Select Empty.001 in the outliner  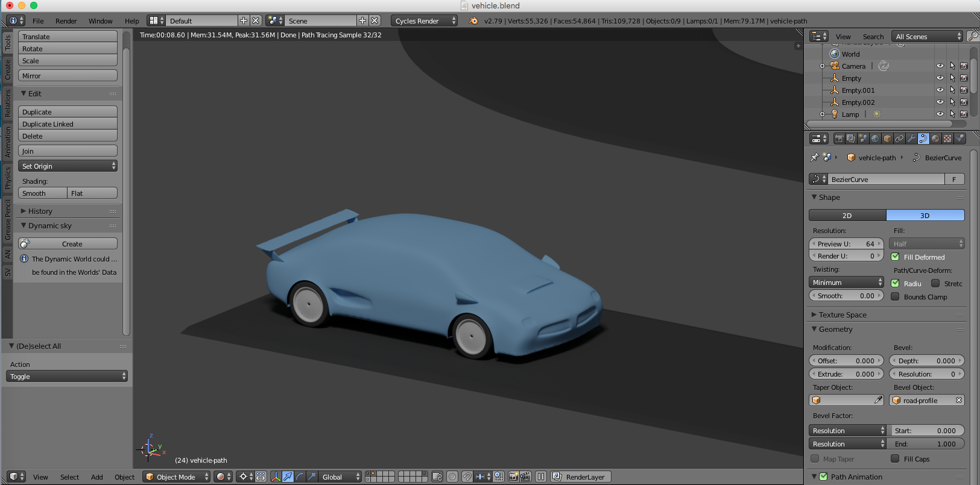click(x=858, y=90)
